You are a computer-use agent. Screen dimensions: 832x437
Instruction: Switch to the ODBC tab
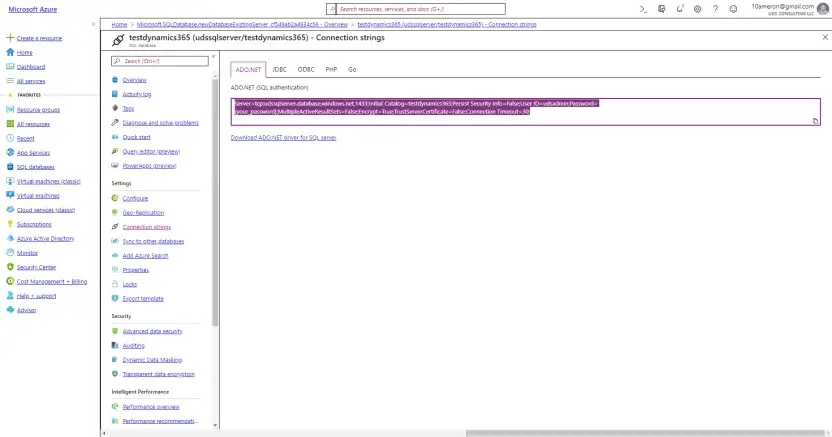(x=306, y=69)
